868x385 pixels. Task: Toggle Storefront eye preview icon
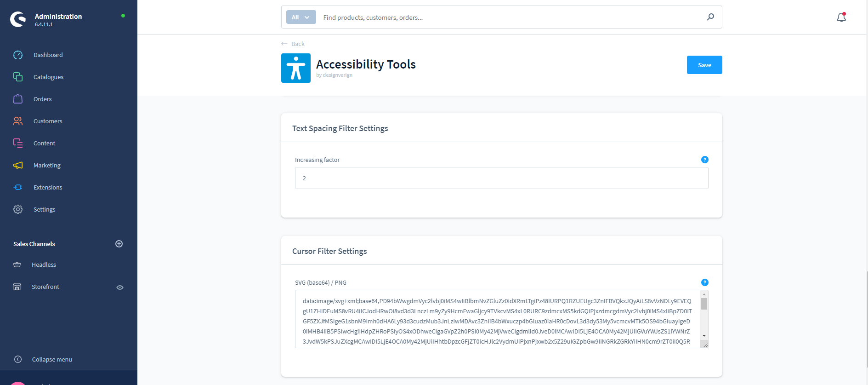tap(120, 287)
